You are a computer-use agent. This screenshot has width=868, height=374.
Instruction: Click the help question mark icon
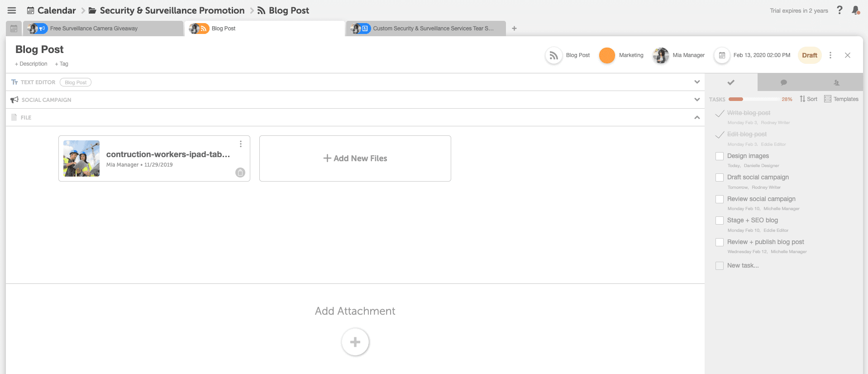[x=839, y=10]
